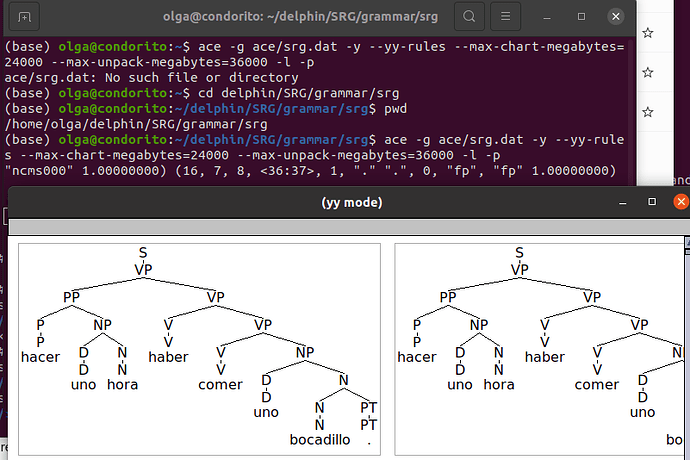This screenshot has width=690, height=460.
Task: Open the terminal hamburger menu
Action: [505, 17]
